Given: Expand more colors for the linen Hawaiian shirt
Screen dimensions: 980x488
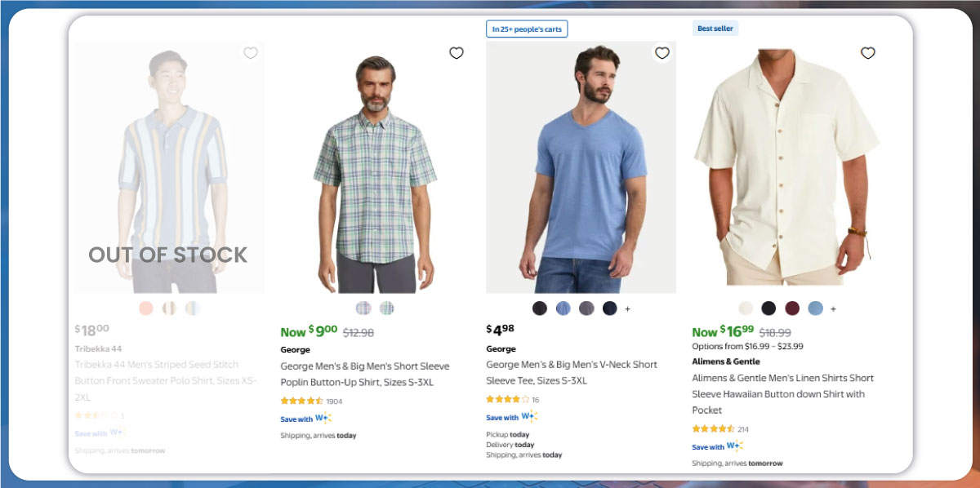Looking at the screenshot, I should 833,308.
